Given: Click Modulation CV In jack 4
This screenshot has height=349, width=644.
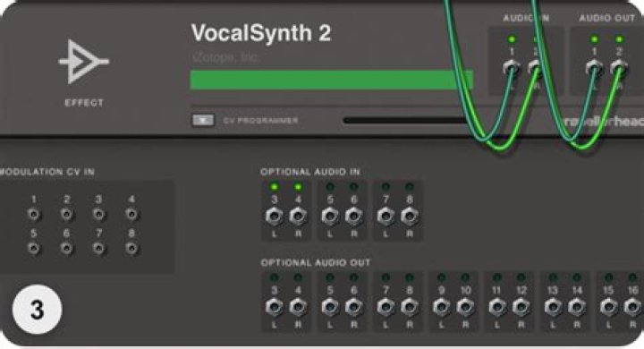Looking at the screenshot, I should [x=131, y=214].
